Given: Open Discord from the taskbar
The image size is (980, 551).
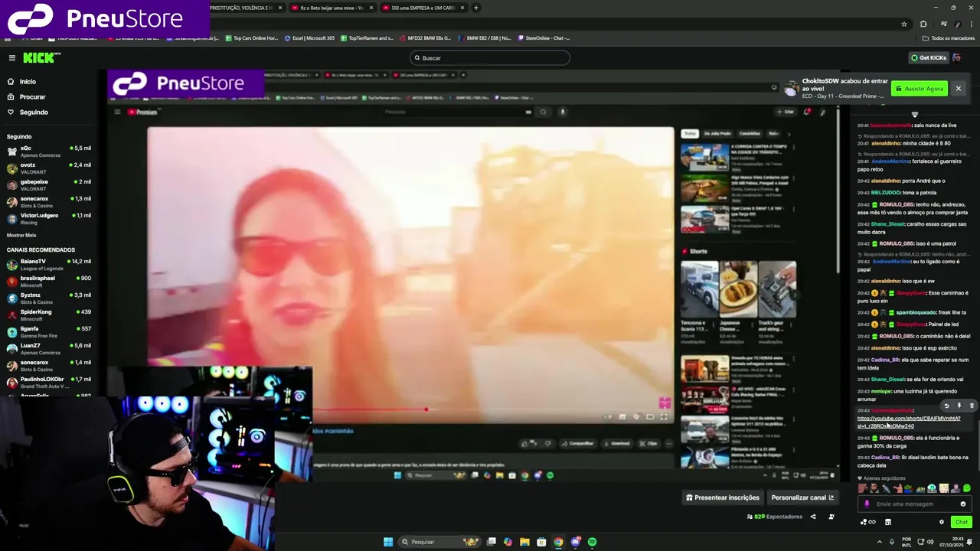Looking at the screenshot, I should [x=575, y=542].
